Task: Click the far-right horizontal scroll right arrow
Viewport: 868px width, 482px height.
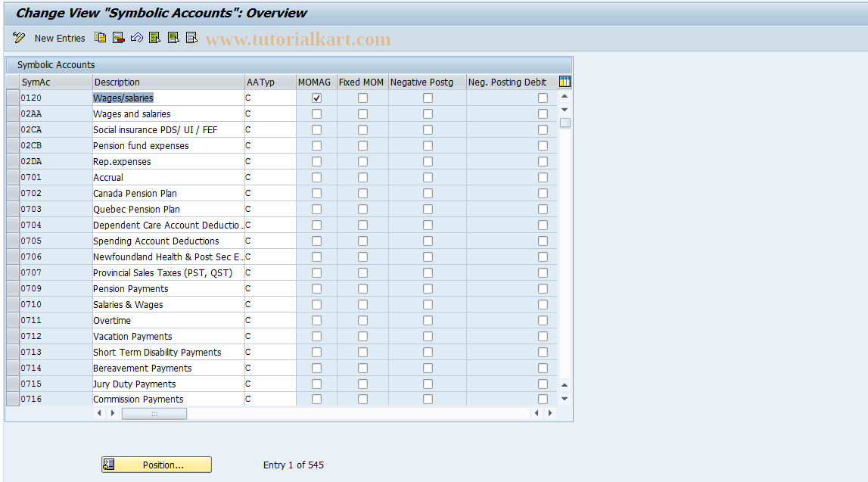Action: [x=549, y=413]
